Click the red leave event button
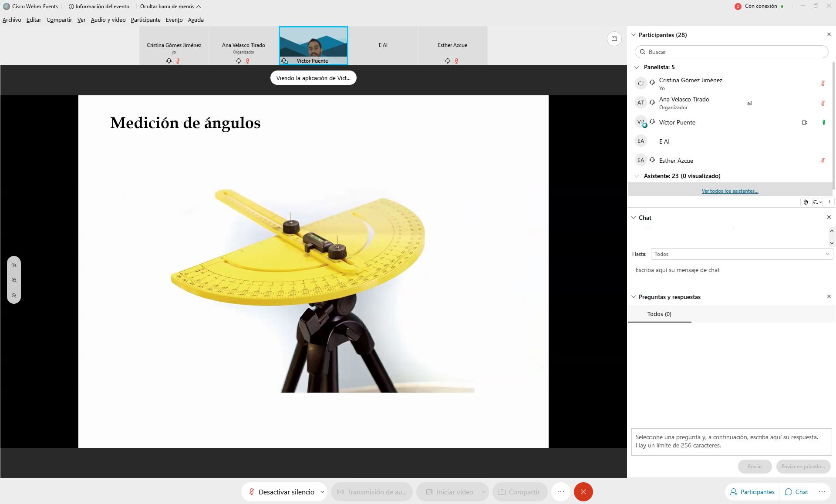The height and width of the screenshot is (504, 836). pos(583,492)
